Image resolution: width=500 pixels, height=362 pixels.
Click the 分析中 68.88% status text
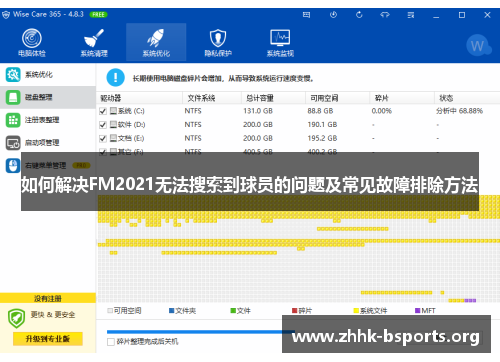coord(459,111)
